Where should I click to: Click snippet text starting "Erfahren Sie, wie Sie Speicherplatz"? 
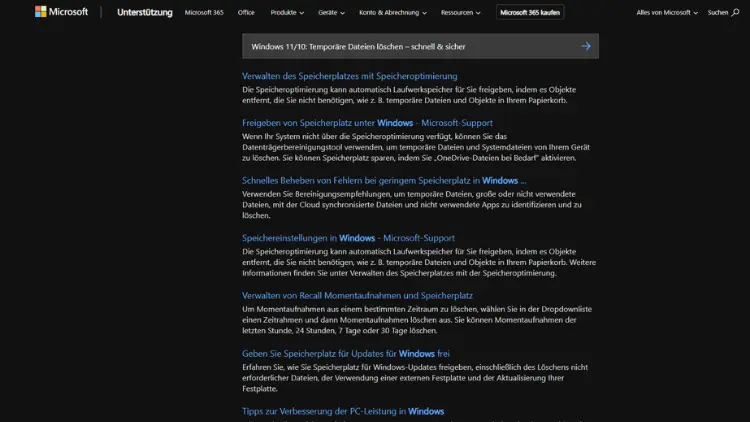415,378
